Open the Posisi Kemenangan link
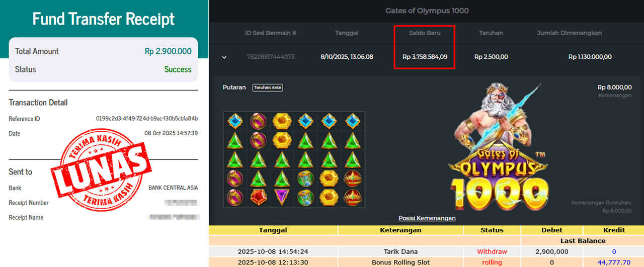 (427, 218)
